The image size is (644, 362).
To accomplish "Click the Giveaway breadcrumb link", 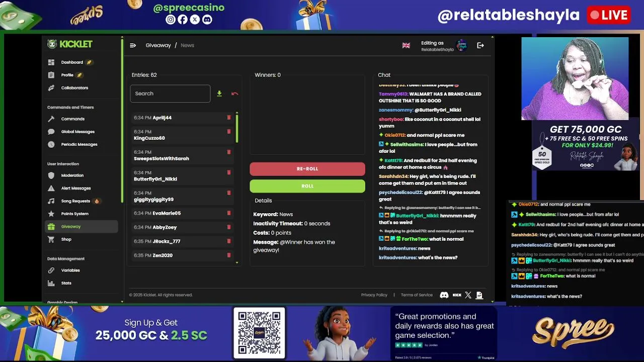I will click(x=158, y=45).
